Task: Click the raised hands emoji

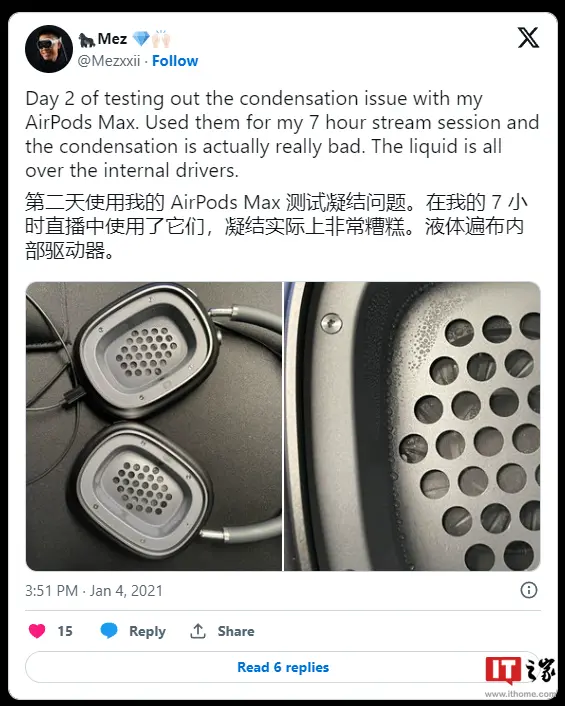Action: pyautogui.click(x=161, y=39)
